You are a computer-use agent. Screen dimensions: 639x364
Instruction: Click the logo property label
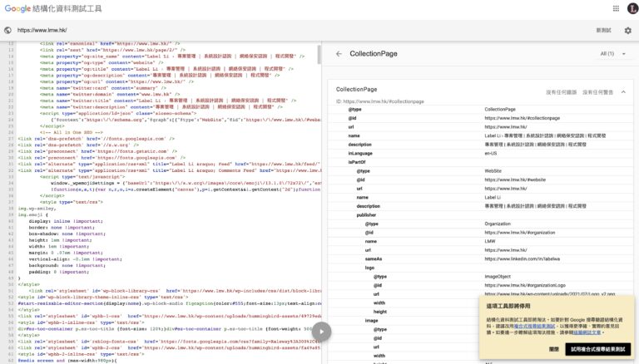[369, 268]
